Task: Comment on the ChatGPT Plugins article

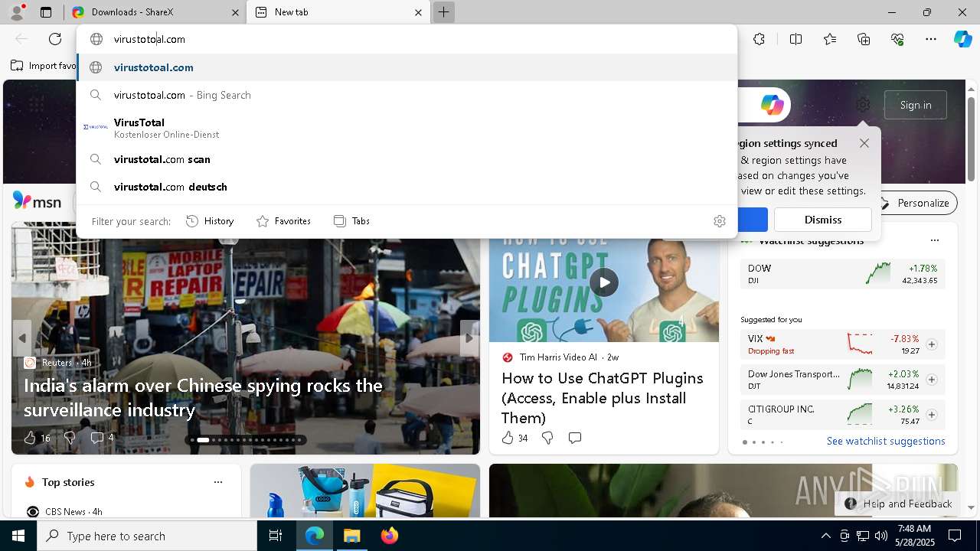Action: coord(575,438)
